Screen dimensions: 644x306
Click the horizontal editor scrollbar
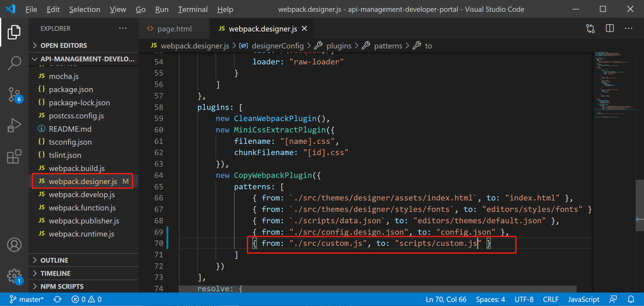pyautogui.click(x=378, y=290)
